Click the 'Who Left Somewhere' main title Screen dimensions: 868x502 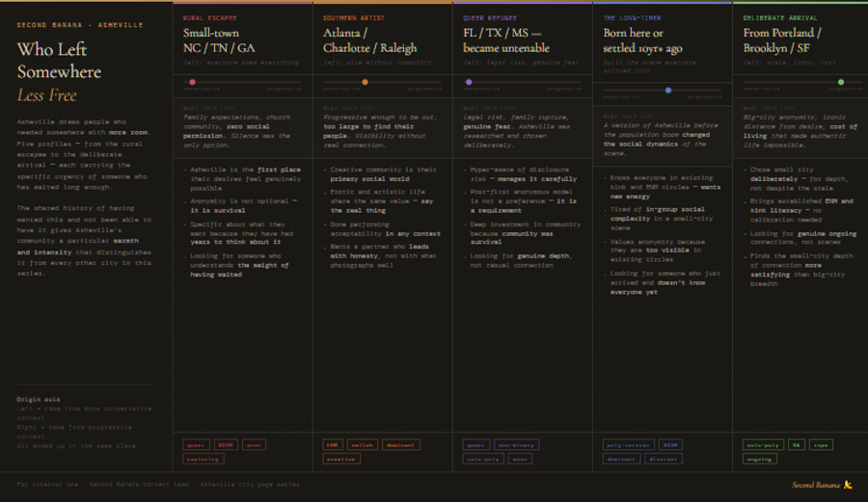click(x=59, y=61)
